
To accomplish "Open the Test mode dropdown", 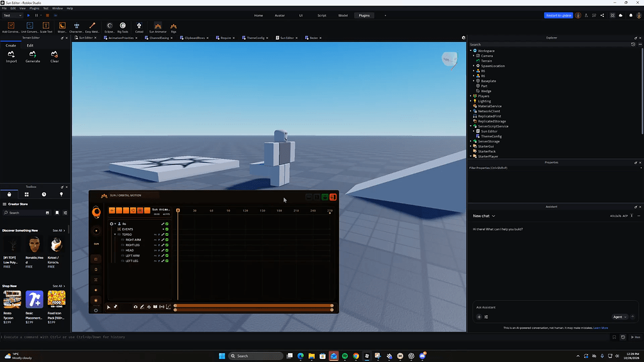I will 13,16.
